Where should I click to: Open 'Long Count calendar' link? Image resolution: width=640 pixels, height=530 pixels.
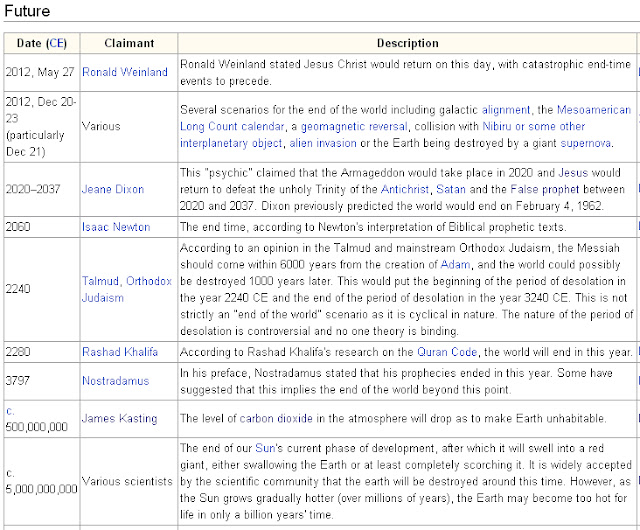(x=232, y=126)
